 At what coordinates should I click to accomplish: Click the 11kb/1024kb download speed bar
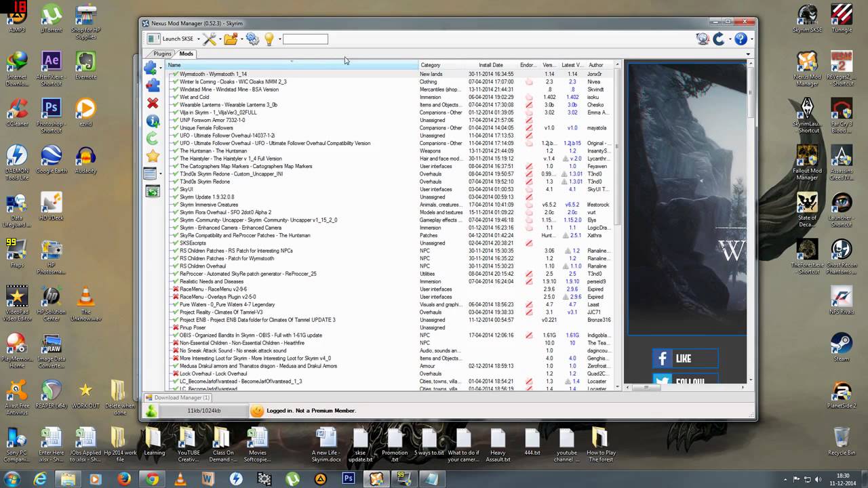pos(204,411)
